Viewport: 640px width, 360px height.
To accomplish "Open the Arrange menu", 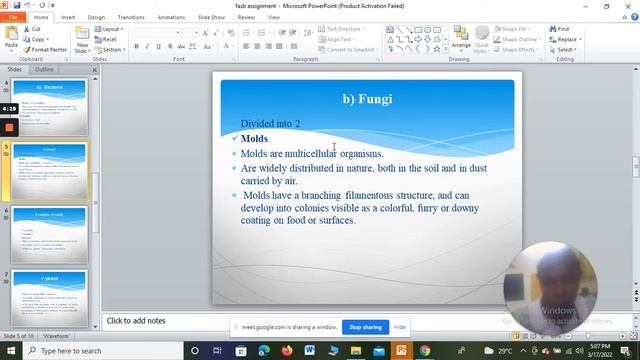I will click(x=461, y=38).
